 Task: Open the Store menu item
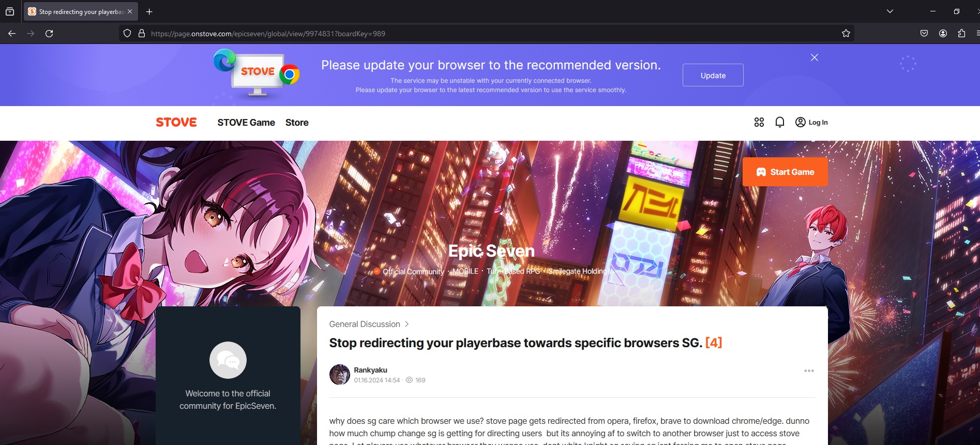[x=297, y=123]
